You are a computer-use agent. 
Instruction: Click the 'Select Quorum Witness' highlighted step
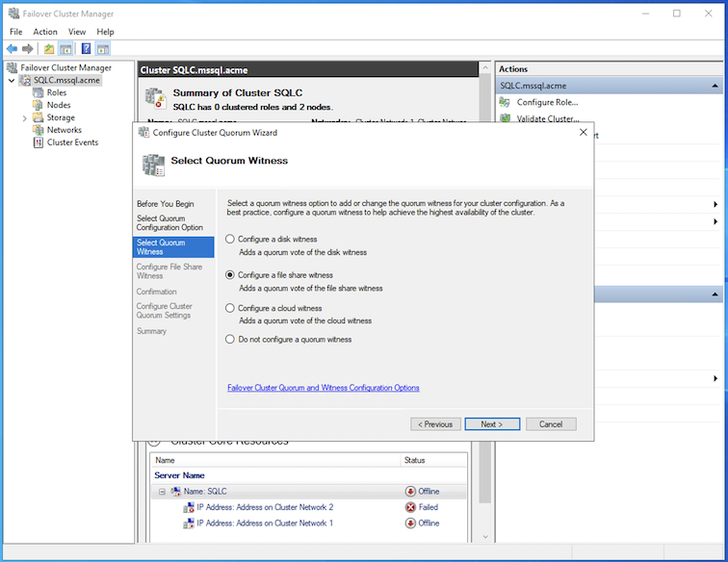click(173, 247)
